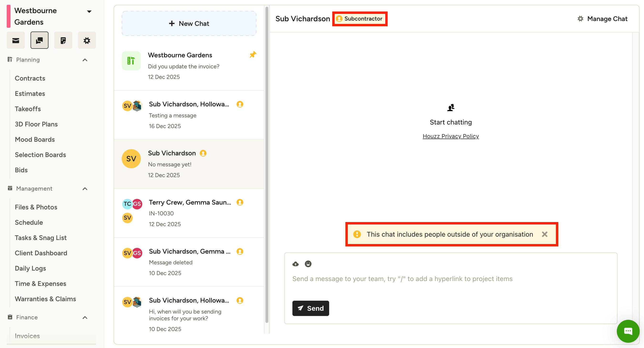The image size is (644, 348).
Task: Click Sub Vichardson name in chat header
Action: pos(303,19)
